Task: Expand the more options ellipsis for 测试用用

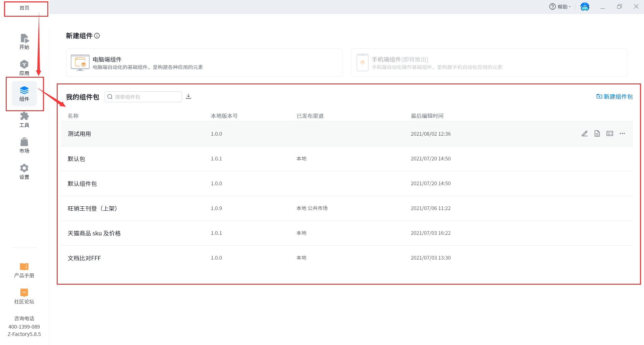Action: (x=622, y=134)
